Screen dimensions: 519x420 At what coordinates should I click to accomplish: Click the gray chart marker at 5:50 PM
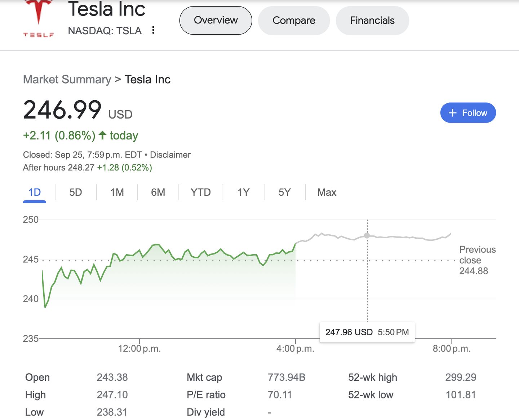pos(367,236)
